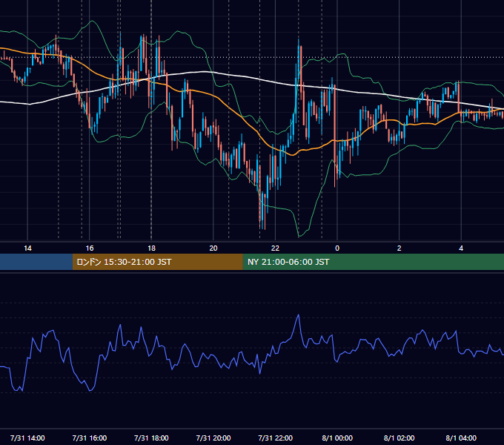This screenshot has width=504, height=445.
Task: Click the 2 hour label on price chart axis
Action: click(x=399, y=248)
